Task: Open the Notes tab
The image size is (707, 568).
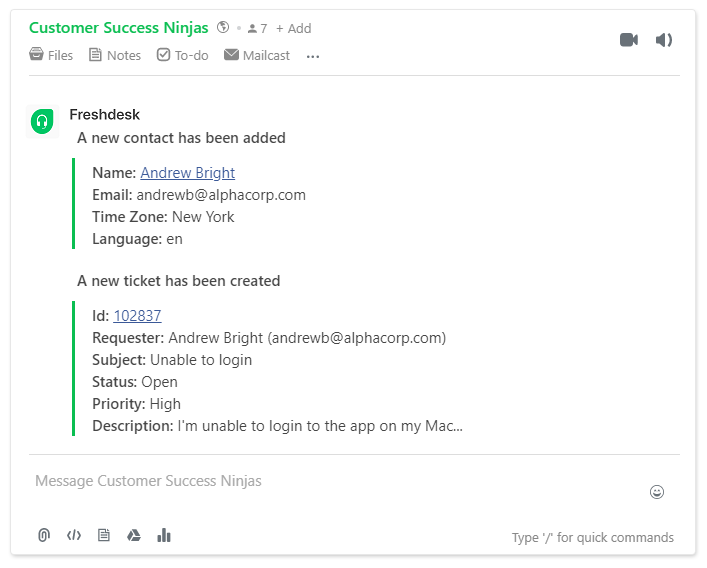Action: (x=115, y=55)
